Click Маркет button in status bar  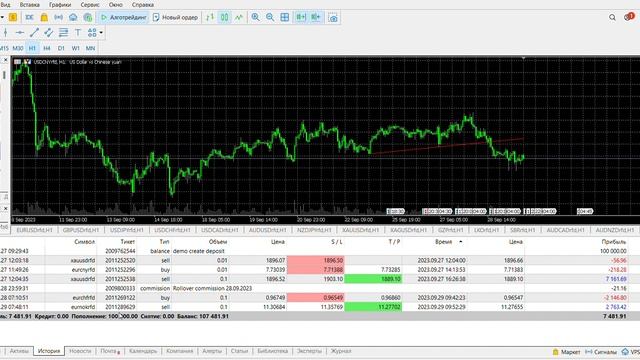(x=567, y=351)
